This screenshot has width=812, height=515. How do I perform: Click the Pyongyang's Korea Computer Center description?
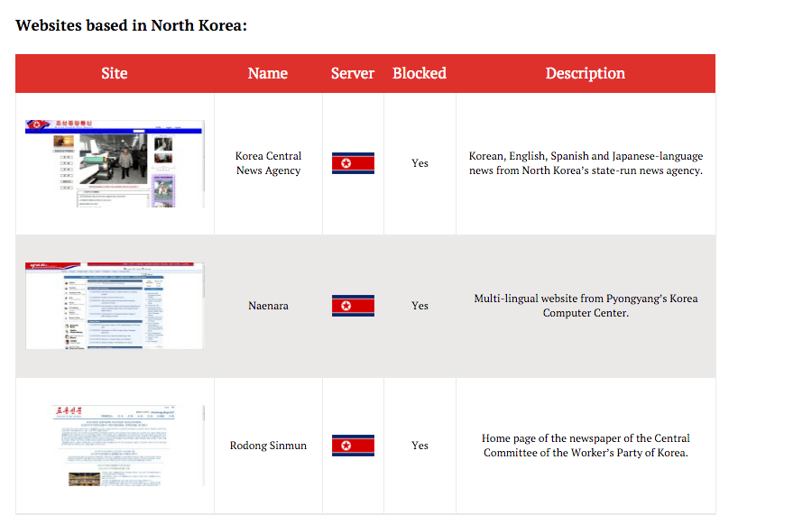586,306
